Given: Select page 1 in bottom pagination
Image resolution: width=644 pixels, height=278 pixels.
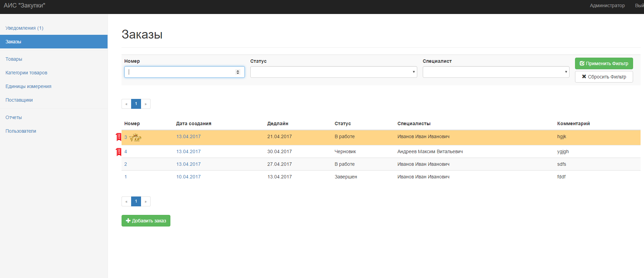Looking at the screenshot, I should 136,202.
